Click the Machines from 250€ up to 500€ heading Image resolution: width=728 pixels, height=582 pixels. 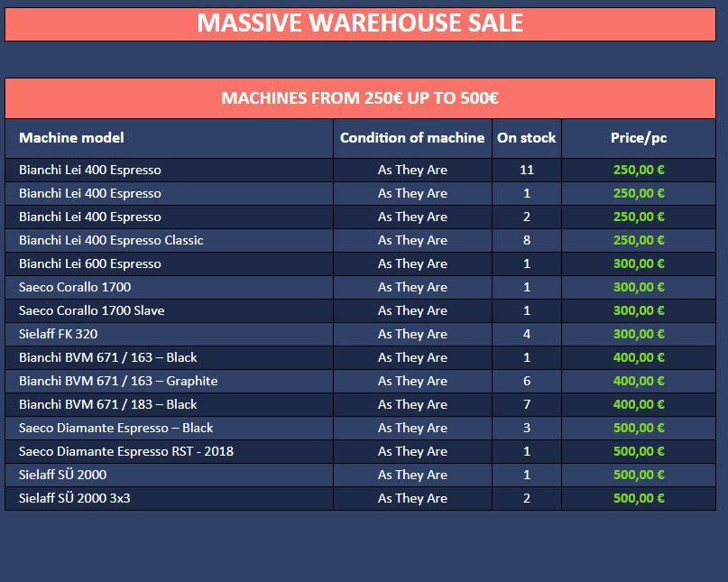(360, 98)
